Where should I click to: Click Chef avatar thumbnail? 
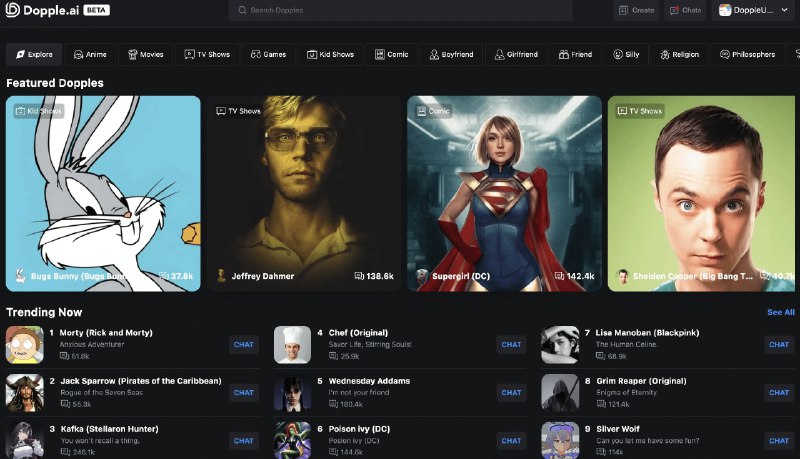tap(292, 345)
